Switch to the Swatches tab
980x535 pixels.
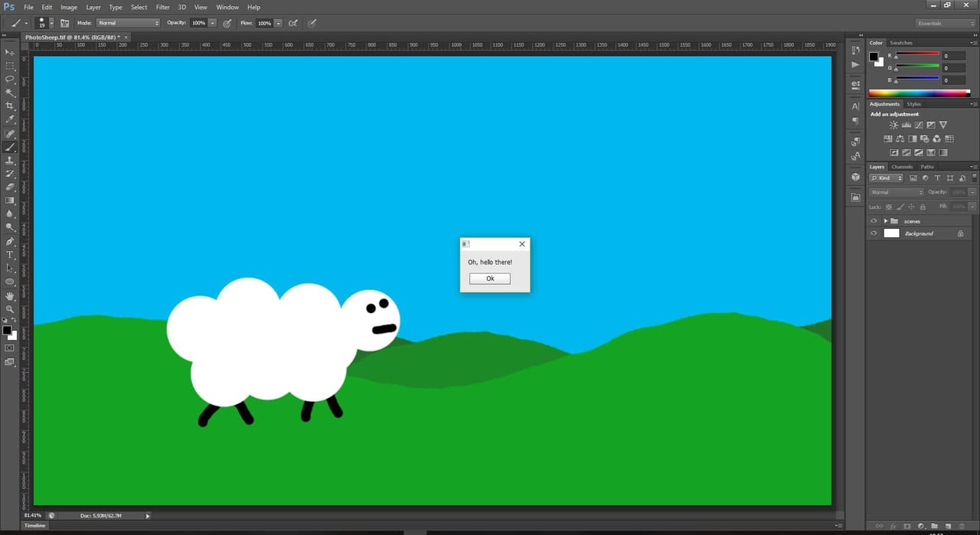(x=901, y=43)
